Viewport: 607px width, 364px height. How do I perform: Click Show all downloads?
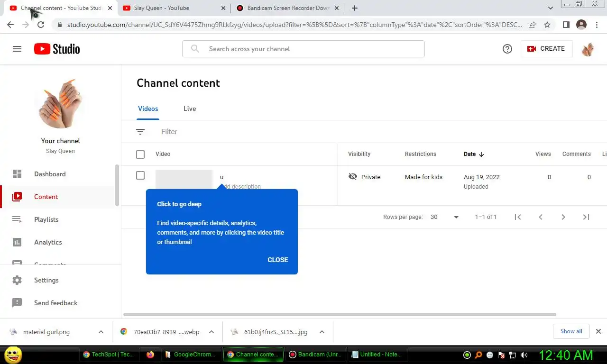571,331
